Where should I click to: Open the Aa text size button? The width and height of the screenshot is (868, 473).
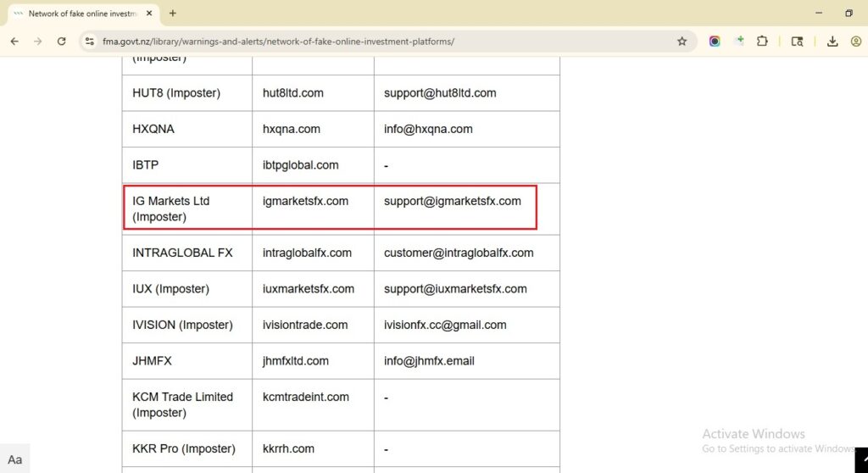tap(15, 459)
